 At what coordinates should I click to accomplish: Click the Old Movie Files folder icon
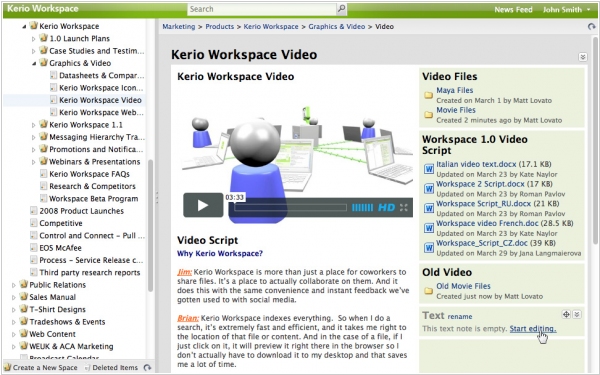(429, 291)
